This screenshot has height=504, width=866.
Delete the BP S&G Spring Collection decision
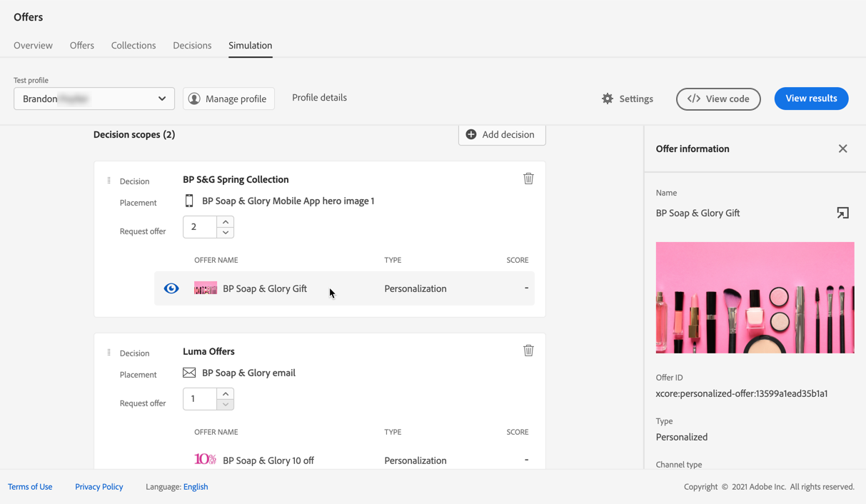(528, 178)
